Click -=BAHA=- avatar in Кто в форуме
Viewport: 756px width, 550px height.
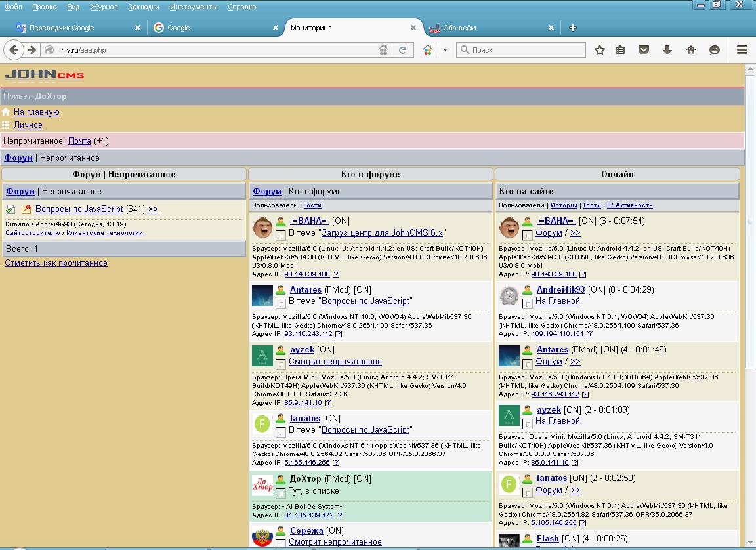[x=262, y=227]
